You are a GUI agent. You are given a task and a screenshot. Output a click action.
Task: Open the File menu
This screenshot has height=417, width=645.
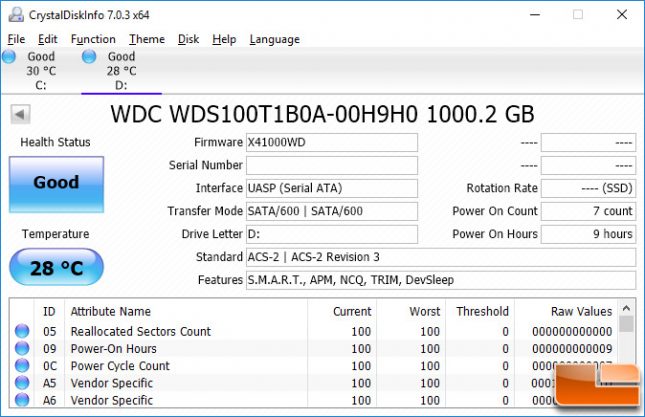click(16, 39)
